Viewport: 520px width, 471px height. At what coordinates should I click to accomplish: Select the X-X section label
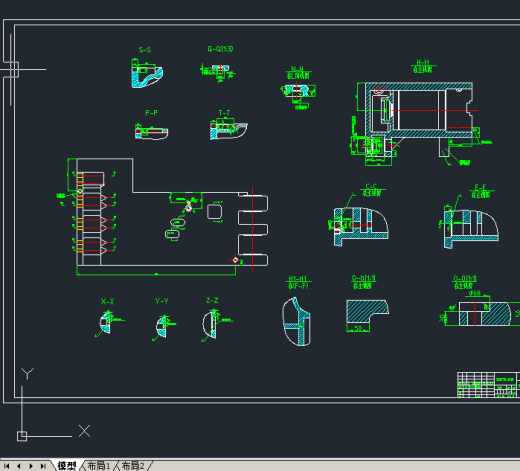(x=107, y=302)
